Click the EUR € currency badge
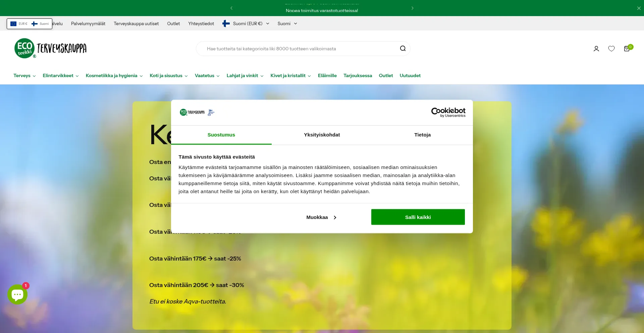644x333 pixels. pos(19,24)
